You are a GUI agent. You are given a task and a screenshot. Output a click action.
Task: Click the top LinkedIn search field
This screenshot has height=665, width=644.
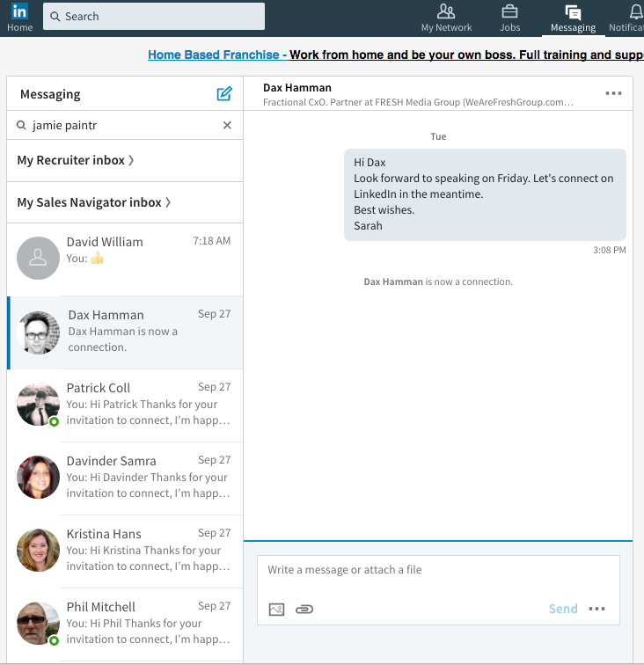pyautogui.click(x=154, y=17)
